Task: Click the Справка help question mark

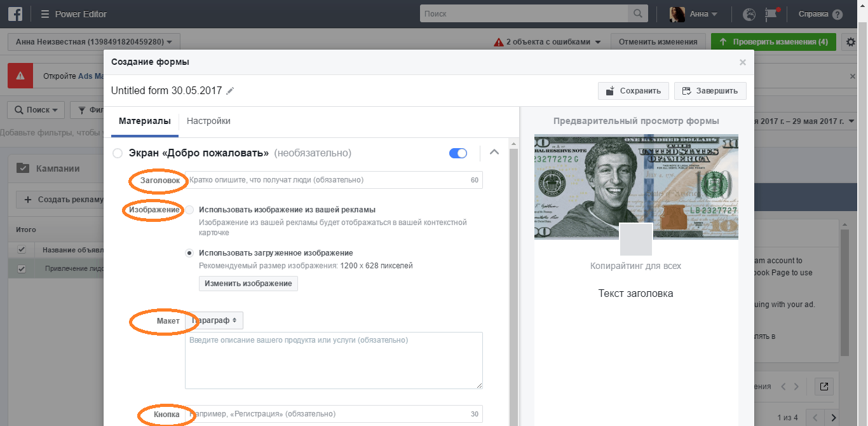Action: [837, 14]
